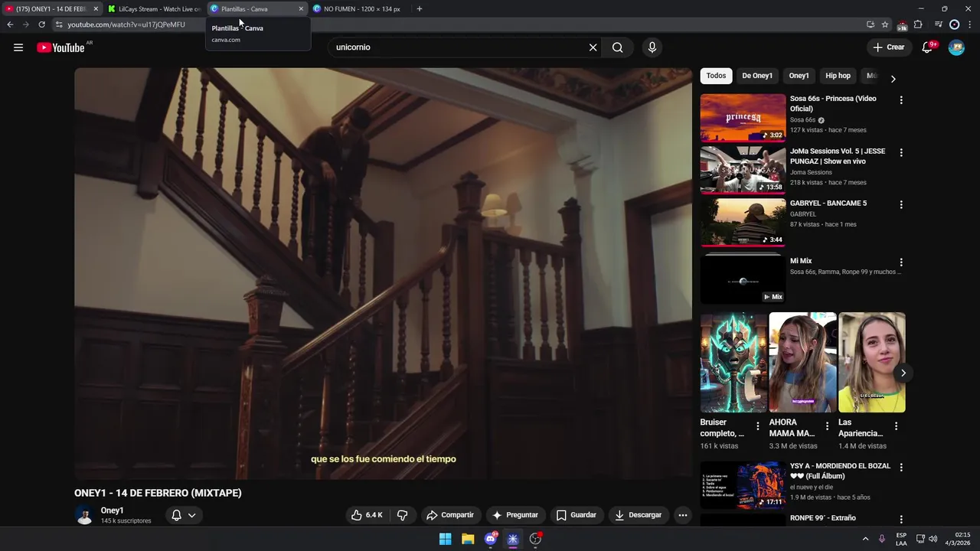Open options for the AHORA MAMA MA... short

coord(827,426)
